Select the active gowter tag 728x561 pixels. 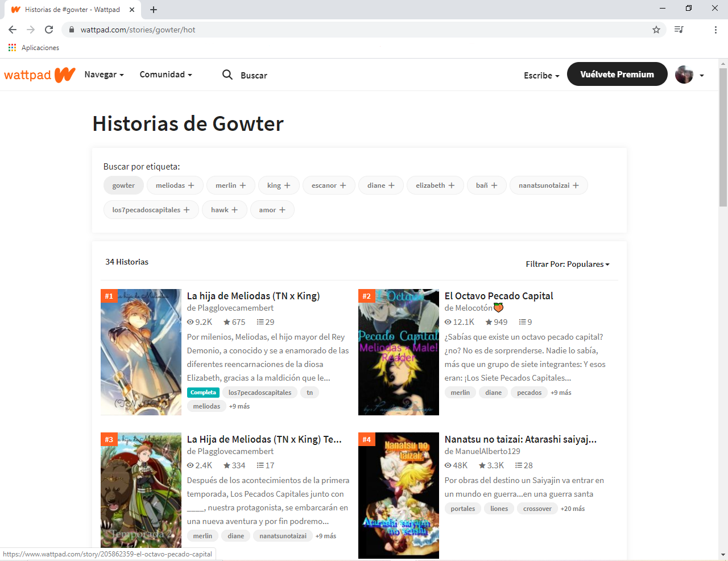coord(123,185)
